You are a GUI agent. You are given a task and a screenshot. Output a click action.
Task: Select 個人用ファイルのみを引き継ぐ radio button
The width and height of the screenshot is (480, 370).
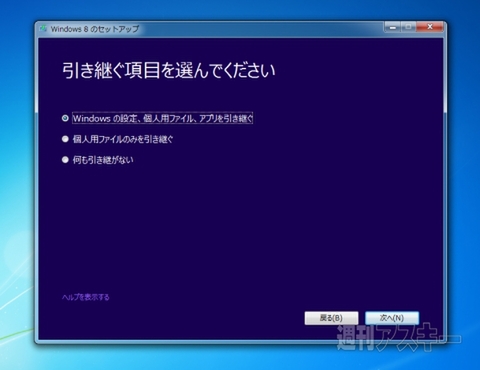(65, 139)
